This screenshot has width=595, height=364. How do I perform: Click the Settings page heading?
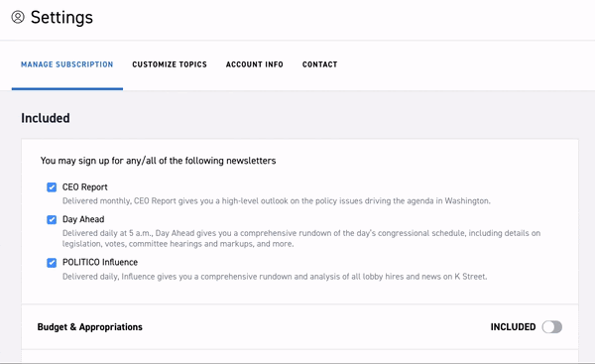pyautogui.click(x=61, y=18)
